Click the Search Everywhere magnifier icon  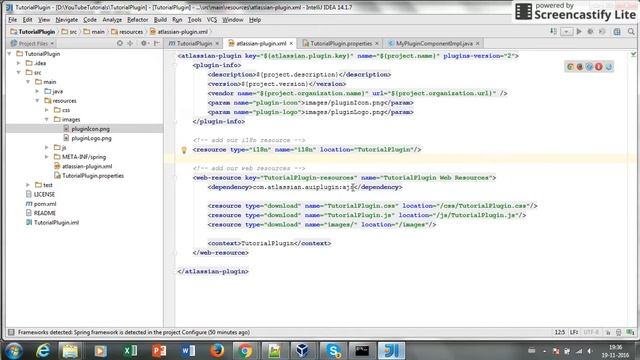coord(631,31)
